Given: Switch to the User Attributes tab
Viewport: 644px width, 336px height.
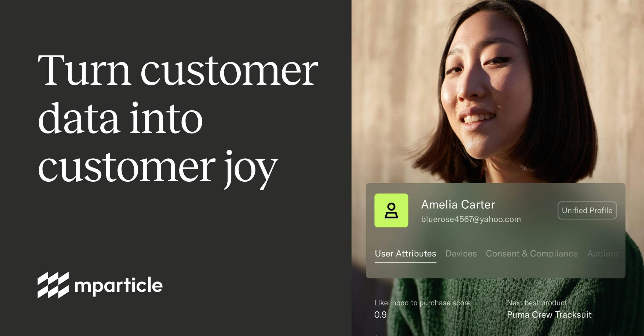Looking at the screenshot, I should pos(405,253).
